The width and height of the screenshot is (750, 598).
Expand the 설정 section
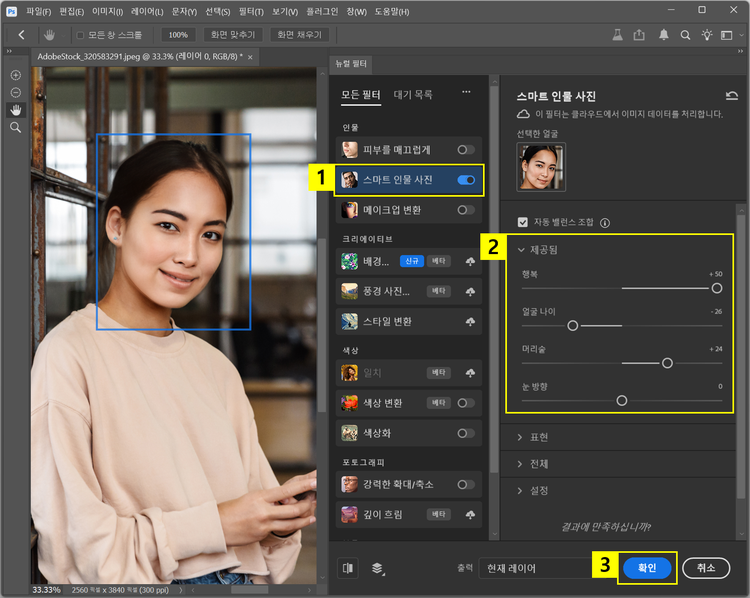pyautogui.click(x=538, y=491)
